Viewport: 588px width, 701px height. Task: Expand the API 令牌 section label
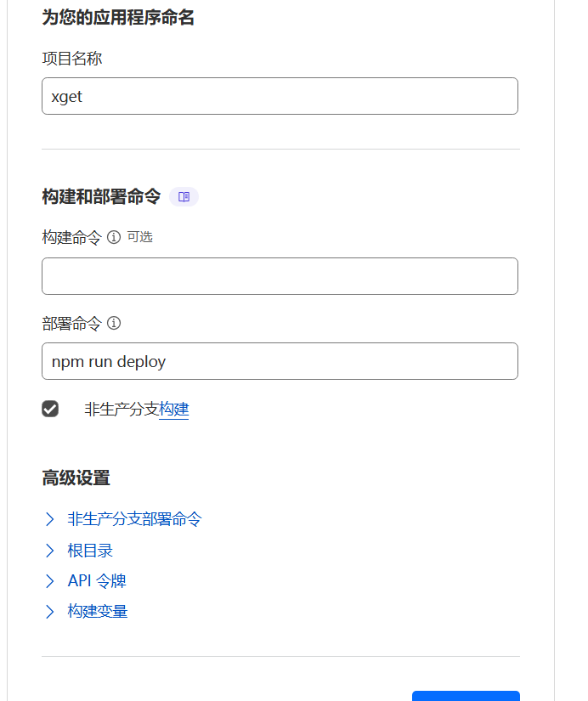coord(97,581)
